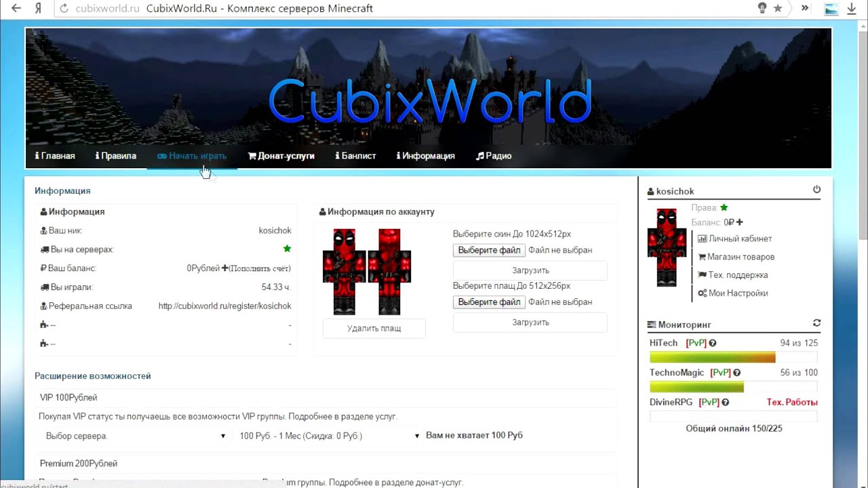Click the 94 из 125 HiTech player count
868x488 pixels.
tap(799, 343)
